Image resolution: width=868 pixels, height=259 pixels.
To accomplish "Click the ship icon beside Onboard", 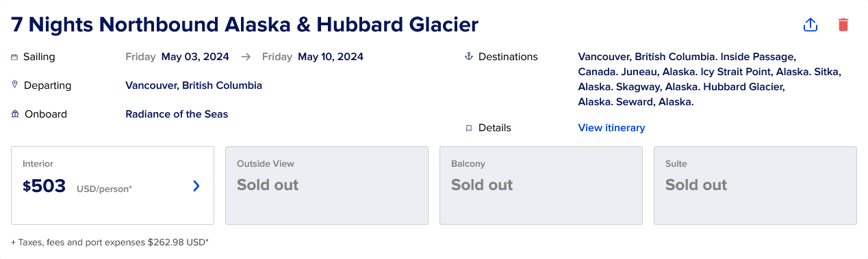I will (15, 114).
